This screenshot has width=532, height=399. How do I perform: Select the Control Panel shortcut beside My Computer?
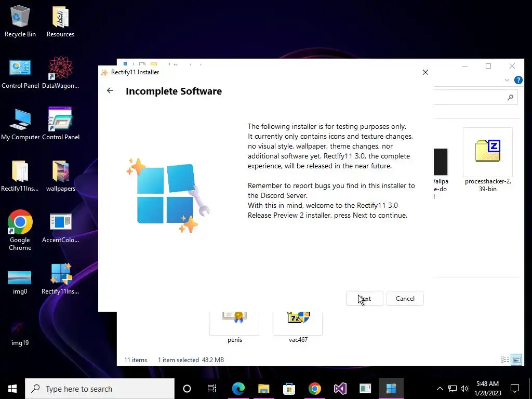tap(60, 124)
